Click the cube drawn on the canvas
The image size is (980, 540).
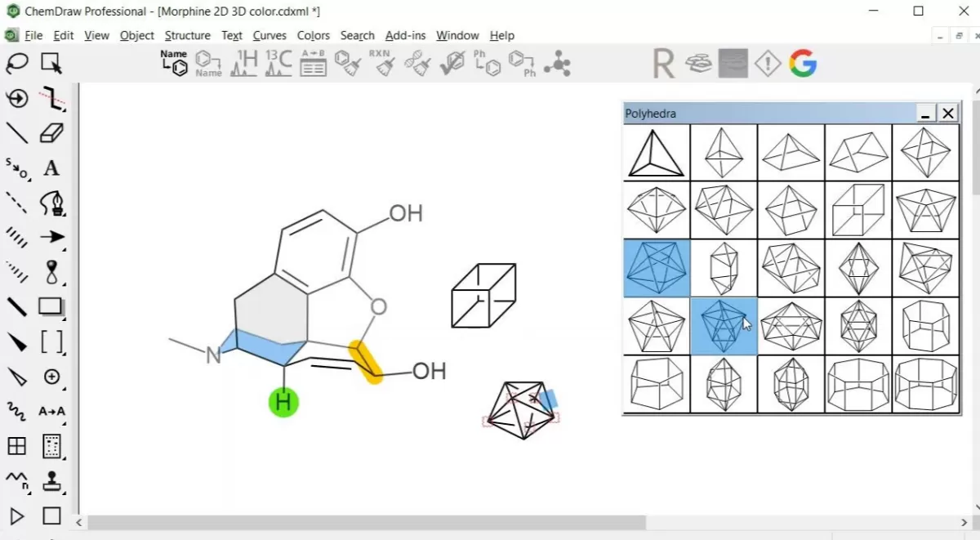(x=483, y=296)
